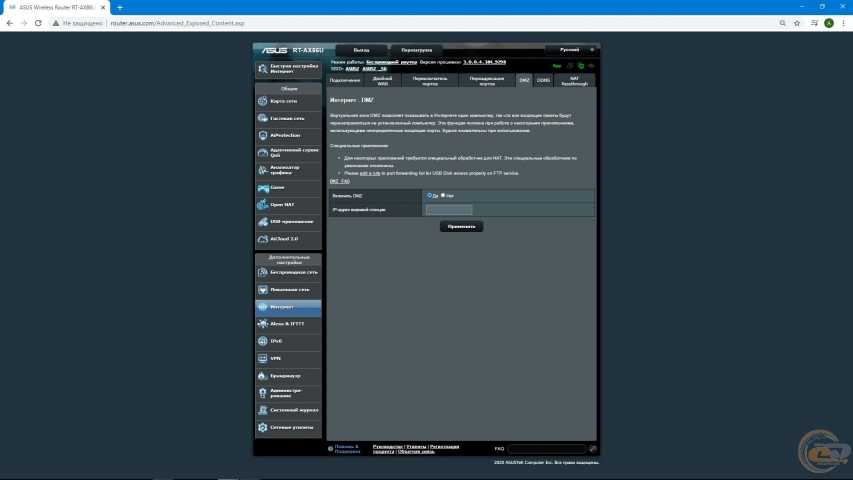Reload the browser page
853x480 pixels.
tap(38, 23)
